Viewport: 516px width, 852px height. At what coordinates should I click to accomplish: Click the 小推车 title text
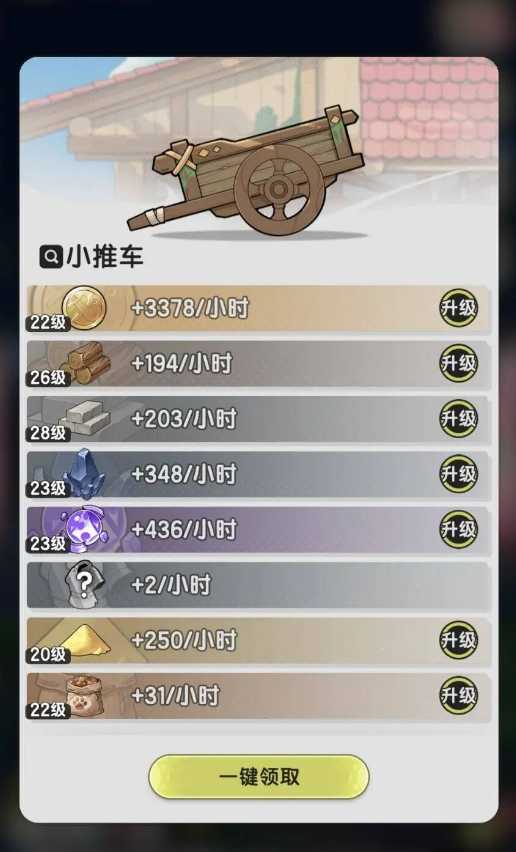104,256
